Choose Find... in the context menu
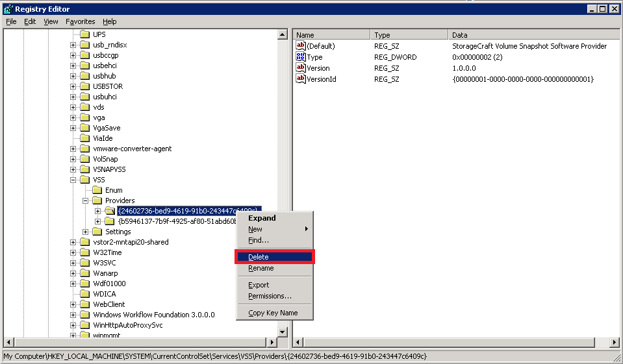 click(275, 240)
